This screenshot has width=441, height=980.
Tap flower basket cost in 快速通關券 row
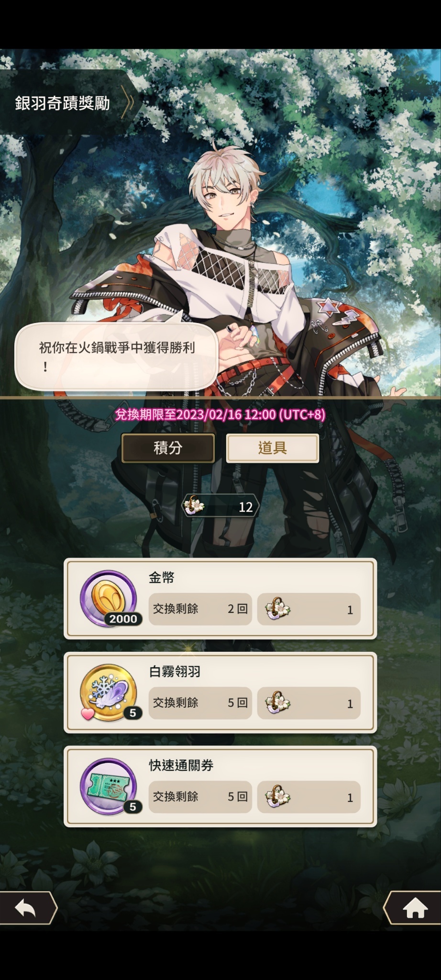pos(309,797)
